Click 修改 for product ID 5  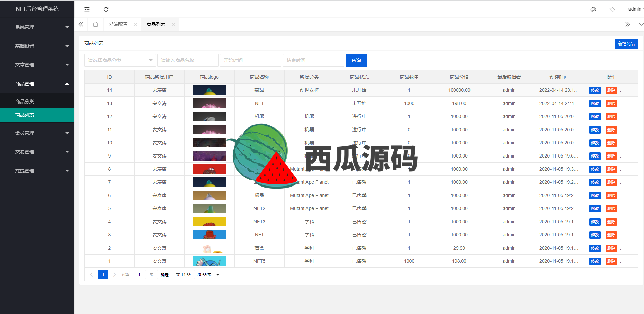[595, 209]
